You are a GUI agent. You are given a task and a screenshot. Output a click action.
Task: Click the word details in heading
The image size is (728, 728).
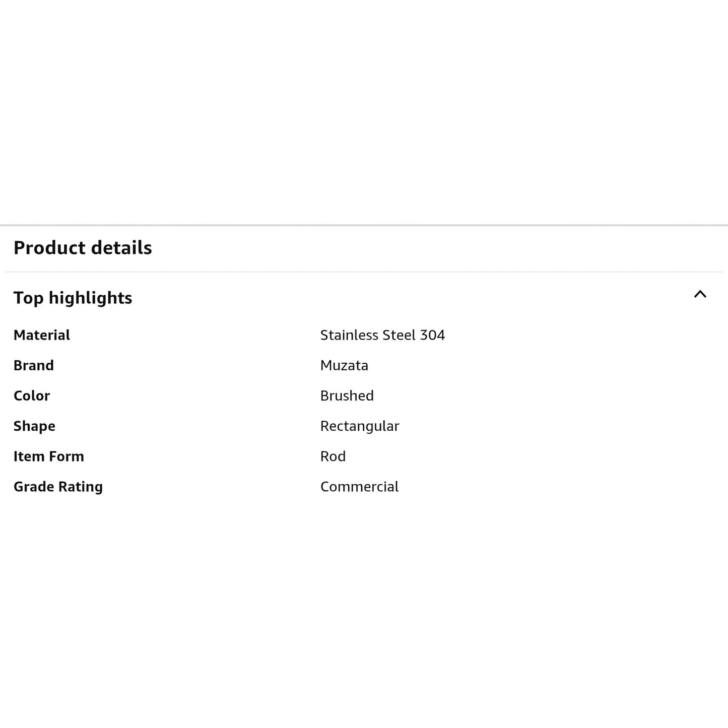coord(121,248)
